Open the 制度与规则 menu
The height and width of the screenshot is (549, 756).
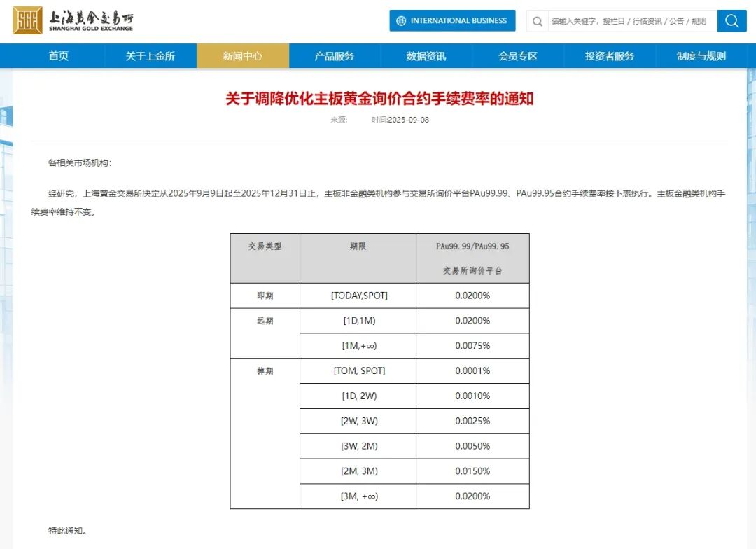pyautogui.click(x=701, y=56)
